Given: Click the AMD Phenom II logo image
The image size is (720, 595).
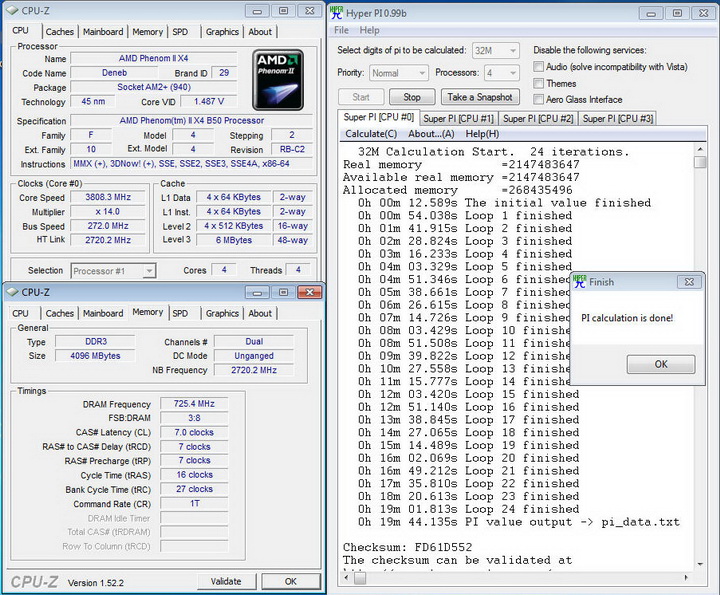Looking at the screenshot, I should pyautogui.click(x=278, y=80).
